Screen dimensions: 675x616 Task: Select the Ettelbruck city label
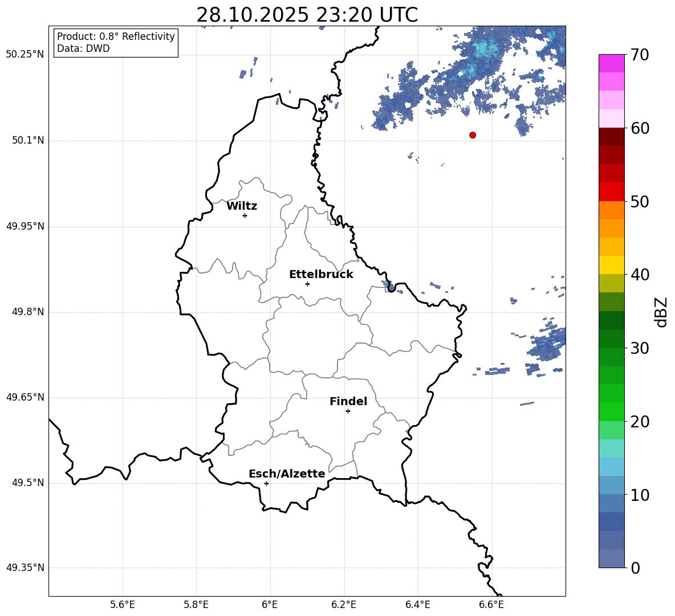321,275
